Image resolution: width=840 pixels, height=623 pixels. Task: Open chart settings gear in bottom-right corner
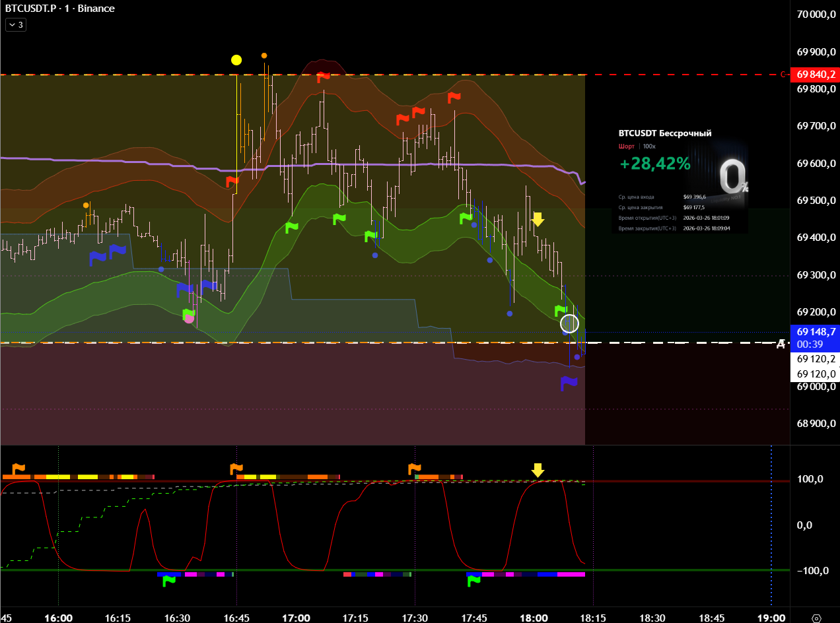[x=816, y=618]
